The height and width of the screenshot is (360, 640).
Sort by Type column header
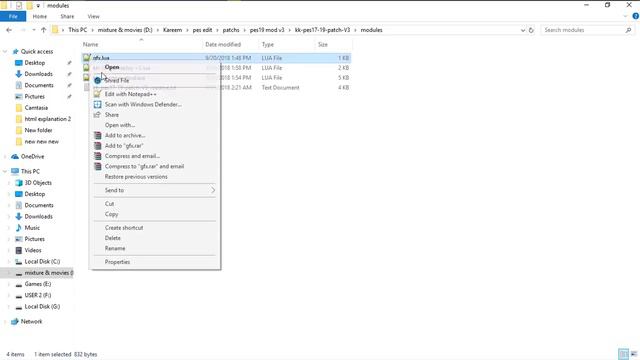tap(268, 44)
